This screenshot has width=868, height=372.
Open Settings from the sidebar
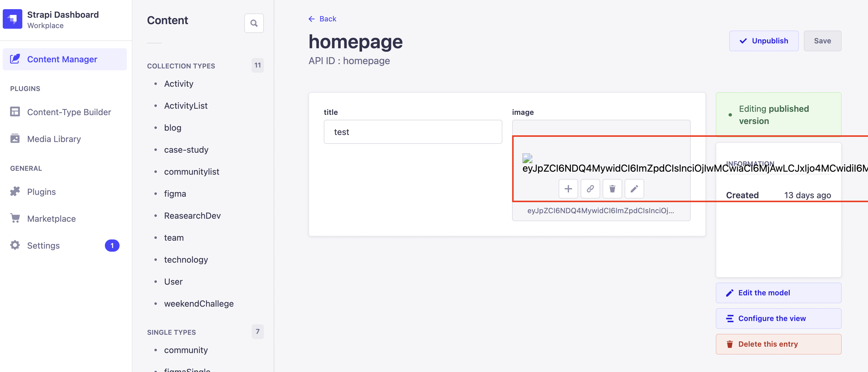pyautogui.click(x=43, y=246)
